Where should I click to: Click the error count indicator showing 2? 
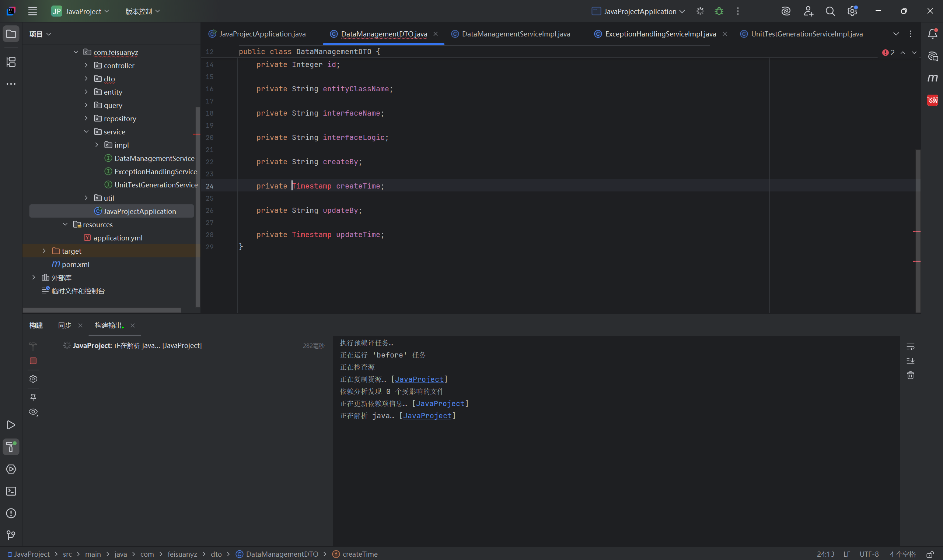click(888, 52)
